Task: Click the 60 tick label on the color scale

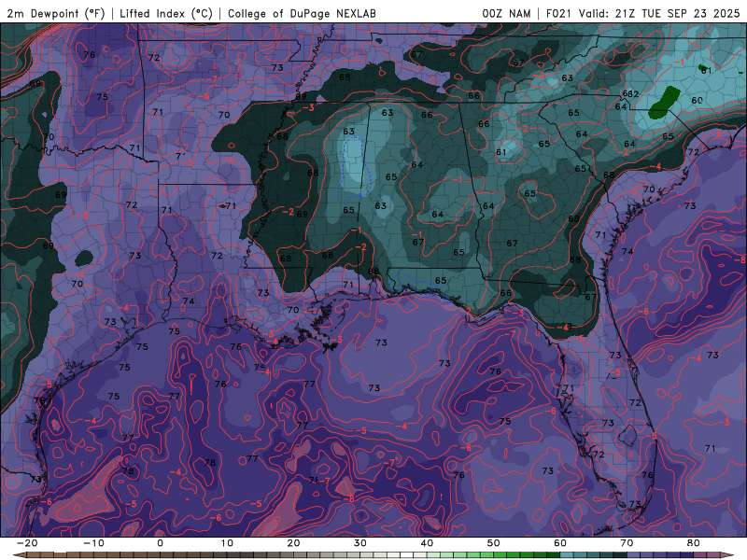Action: [560, 543]
